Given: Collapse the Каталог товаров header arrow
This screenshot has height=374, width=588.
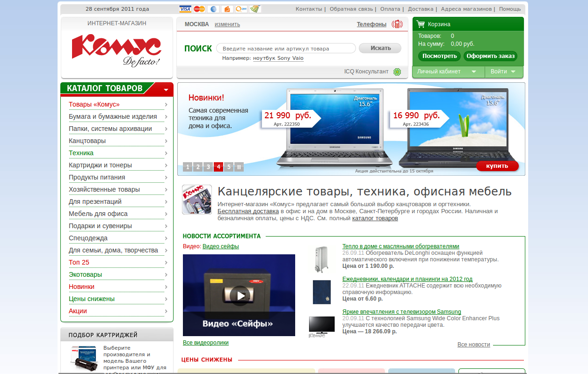Looking at the screenshot, I should [x=166, y=89].
